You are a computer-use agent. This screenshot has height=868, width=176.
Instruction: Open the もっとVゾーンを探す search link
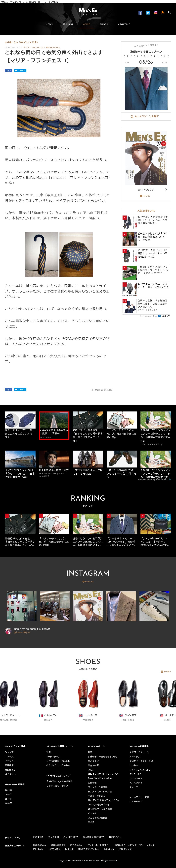[x=145, y=116]
